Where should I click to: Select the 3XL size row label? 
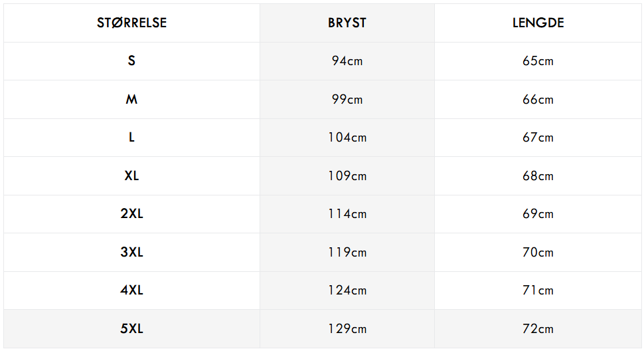tap(131, 252)
